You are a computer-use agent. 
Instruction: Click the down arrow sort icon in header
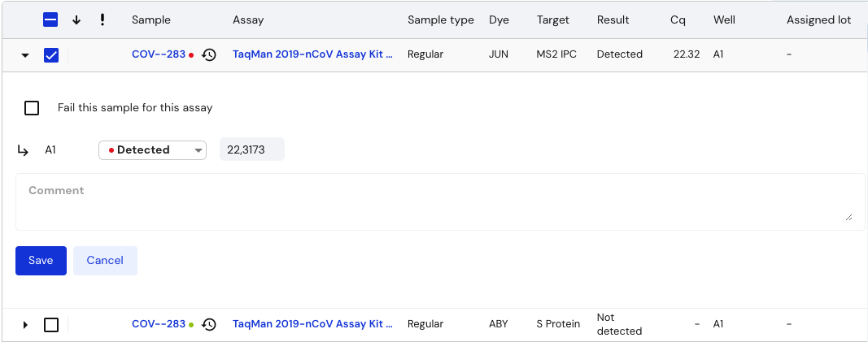[76, 19]
